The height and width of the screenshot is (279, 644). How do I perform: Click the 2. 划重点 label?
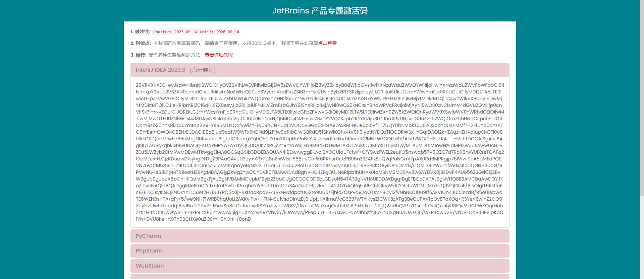(x=141, y=43)
